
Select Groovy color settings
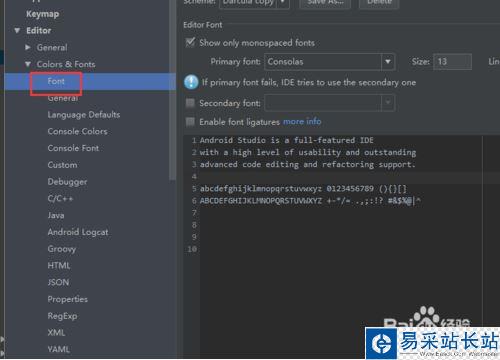tap(62, 249)
